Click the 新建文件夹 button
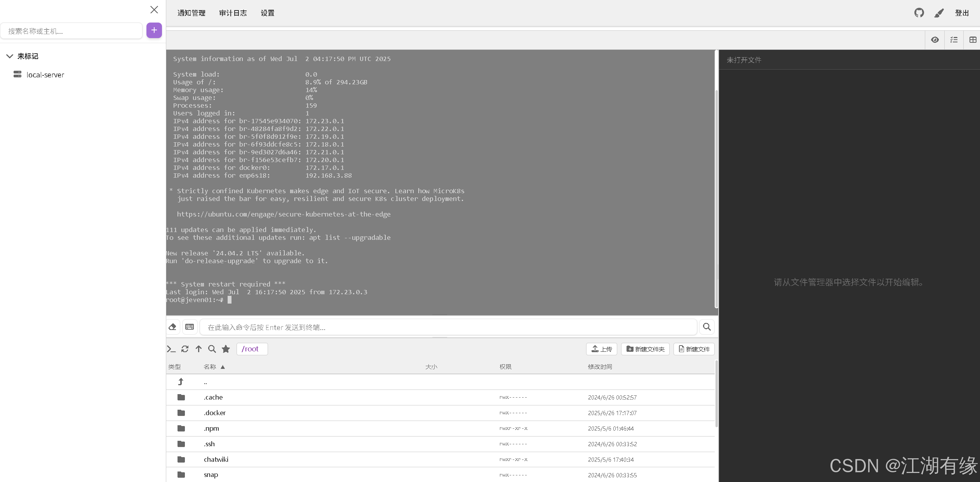 (x=645, y=349)
